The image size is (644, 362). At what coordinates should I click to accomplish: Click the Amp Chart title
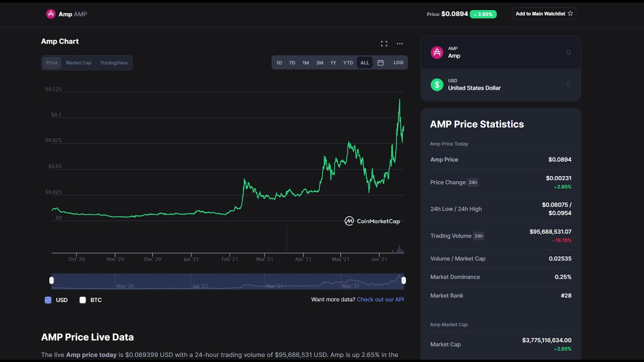[60, 41]
